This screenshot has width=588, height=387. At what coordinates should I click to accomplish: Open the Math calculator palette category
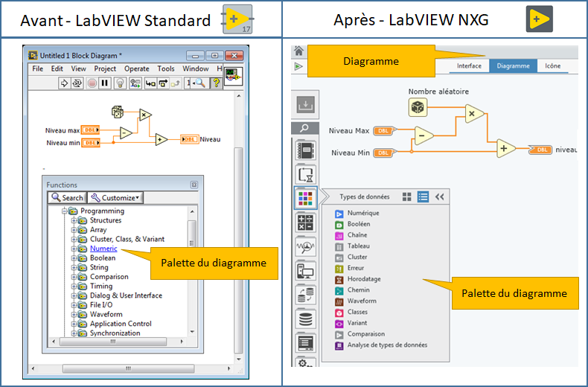pyautogui.click(x=306, y=223)
